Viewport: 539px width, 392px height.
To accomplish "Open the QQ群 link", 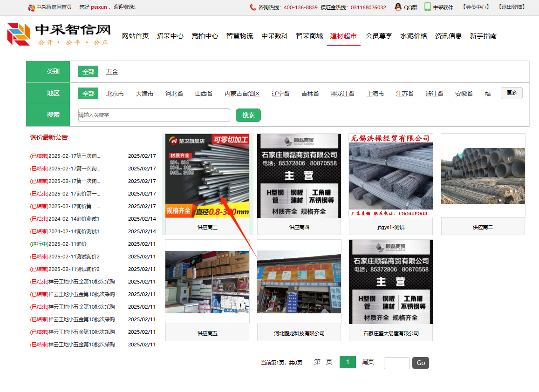I will pos(410,7).
